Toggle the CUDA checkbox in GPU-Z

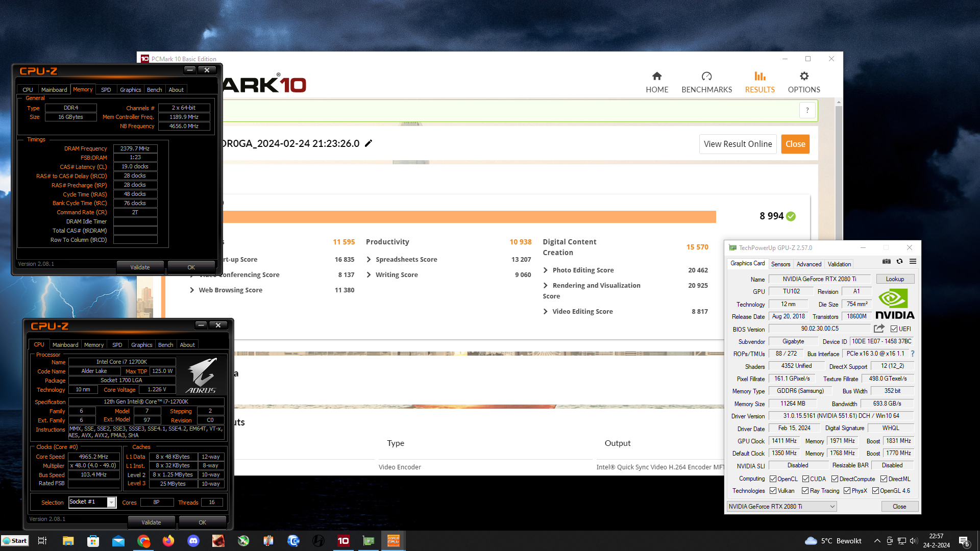(805, 479)
